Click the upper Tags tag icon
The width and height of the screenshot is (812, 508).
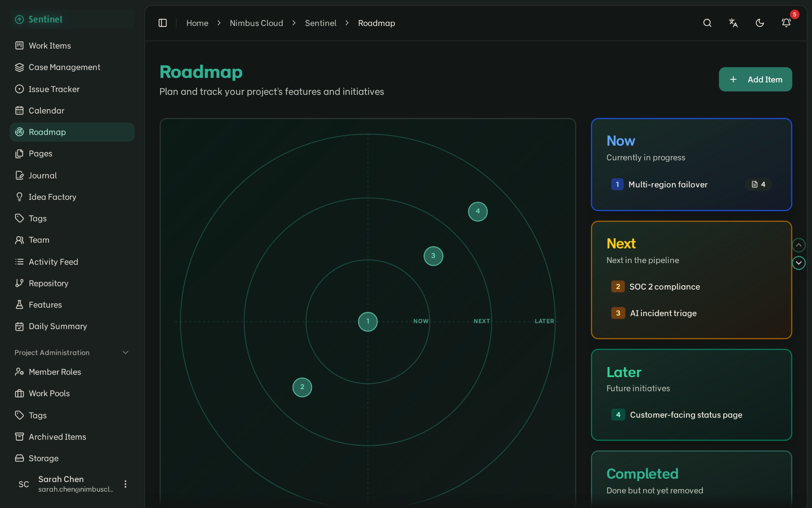tap(19, 218)
